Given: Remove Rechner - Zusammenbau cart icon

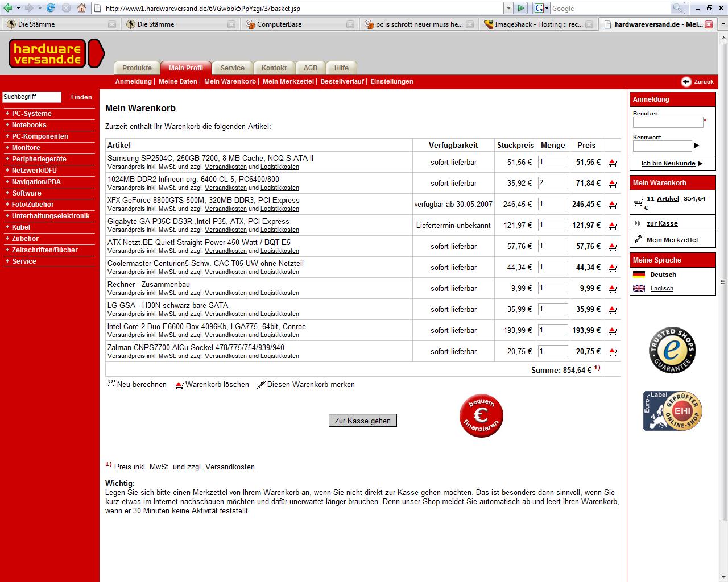Looking at the screenshot, I should tap(613, 289).
